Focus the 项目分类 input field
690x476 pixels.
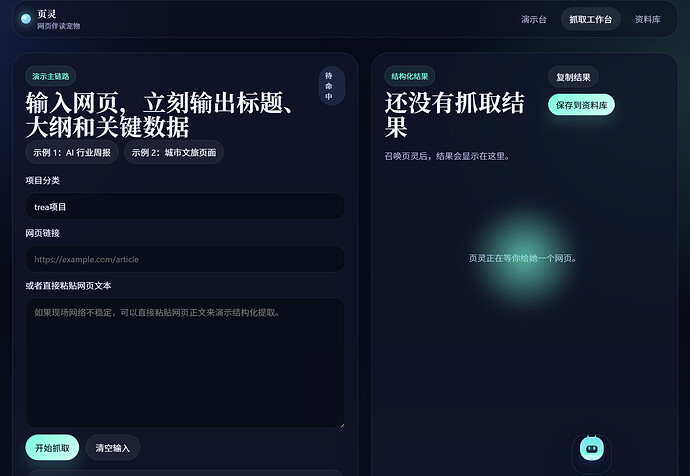tap(185, 206)
